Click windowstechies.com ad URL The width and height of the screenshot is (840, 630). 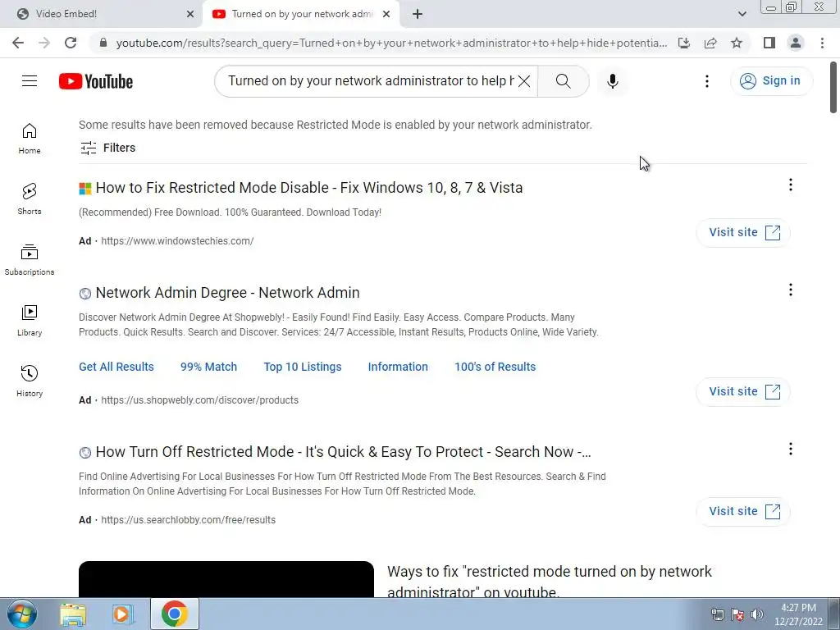(177, 241)
